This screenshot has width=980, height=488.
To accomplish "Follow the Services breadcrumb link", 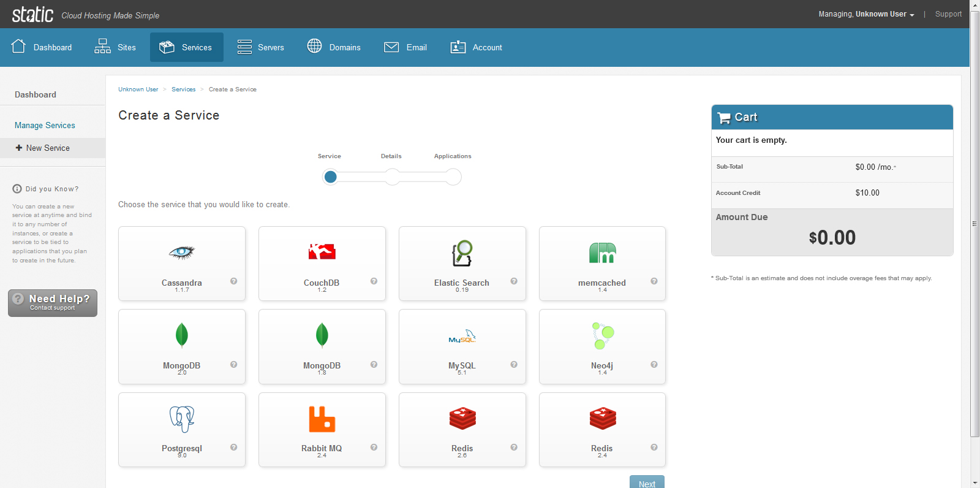I will (184, 90).
